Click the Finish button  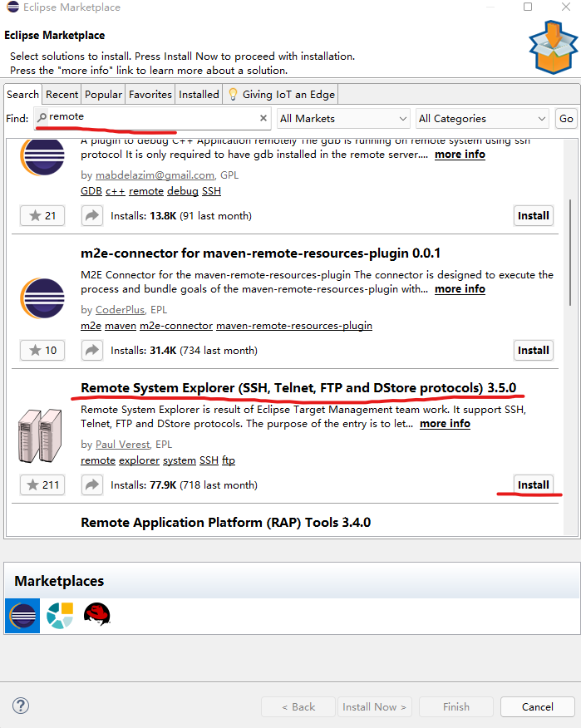pyautogui.click(x=456, y=706)
